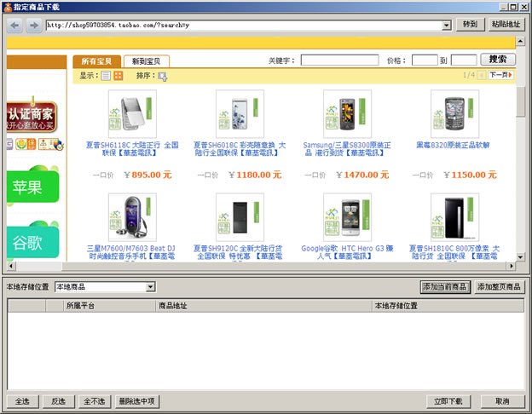Click the ¥1470.00 price text
The image size is (532, 414).
coord(362,175)
